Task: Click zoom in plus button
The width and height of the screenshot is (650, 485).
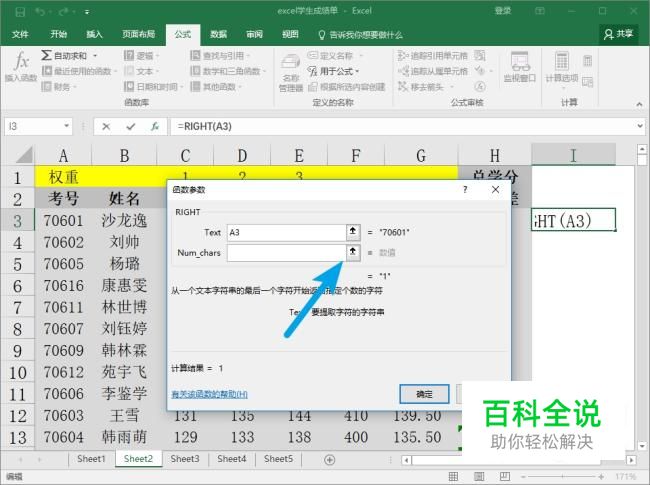Action: click(x=601, y=477)
